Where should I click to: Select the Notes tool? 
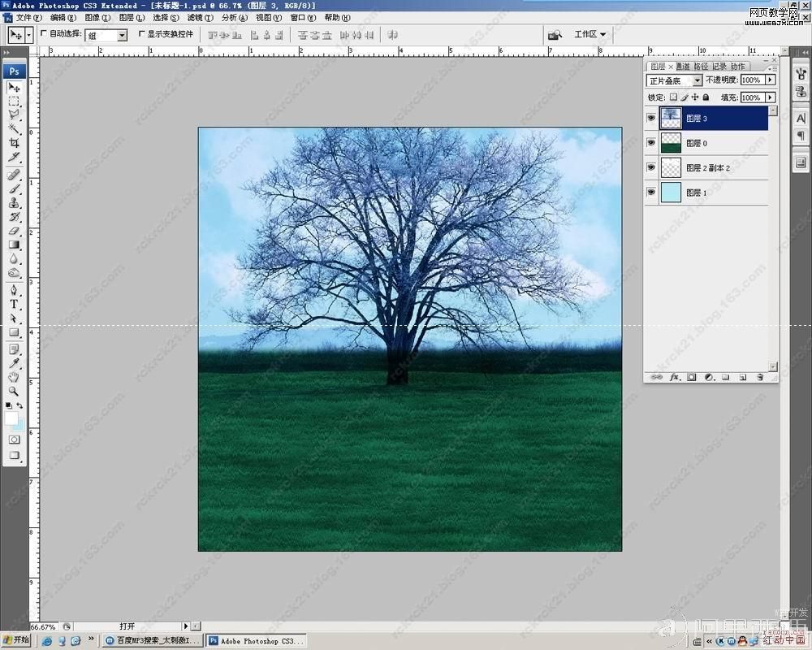[14, 349]
